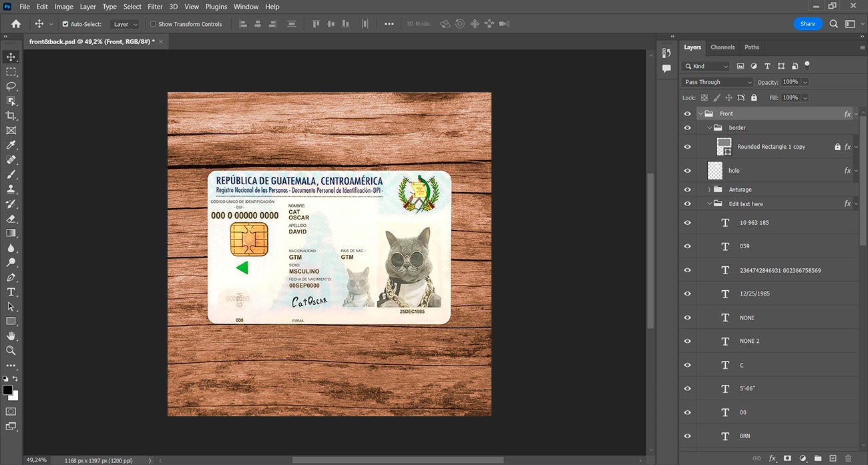Select the Eraser tool
The width and height of the screenshot is (868, 465).
11,218
